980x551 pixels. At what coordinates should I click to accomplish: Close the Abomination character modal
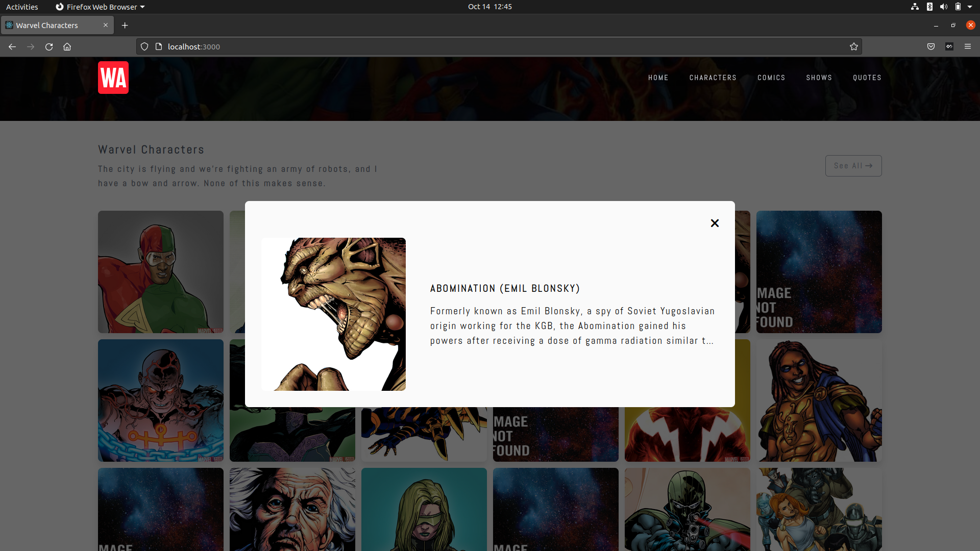point(715,223)
